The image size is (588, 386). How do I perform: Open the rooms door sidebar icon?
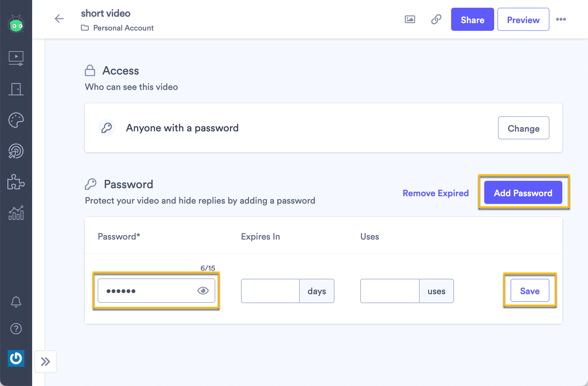(x=16, y=89)
